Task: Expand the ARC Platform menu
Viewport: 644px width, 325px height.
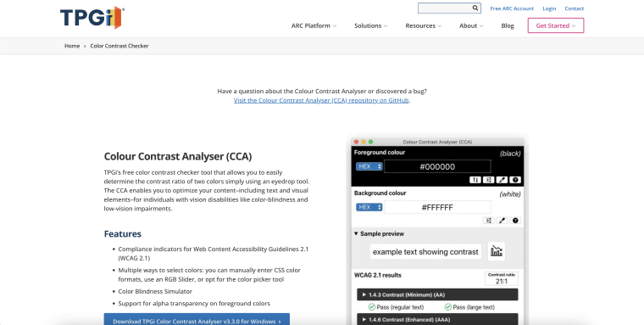Action: click(314, 25)
